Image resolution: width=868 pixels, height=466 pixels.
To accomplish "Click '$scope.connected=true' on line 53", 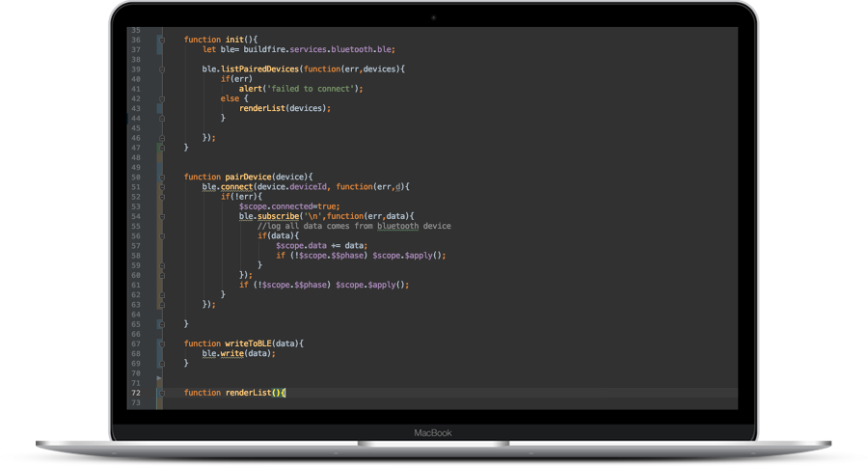I will (x=287, y=206).
